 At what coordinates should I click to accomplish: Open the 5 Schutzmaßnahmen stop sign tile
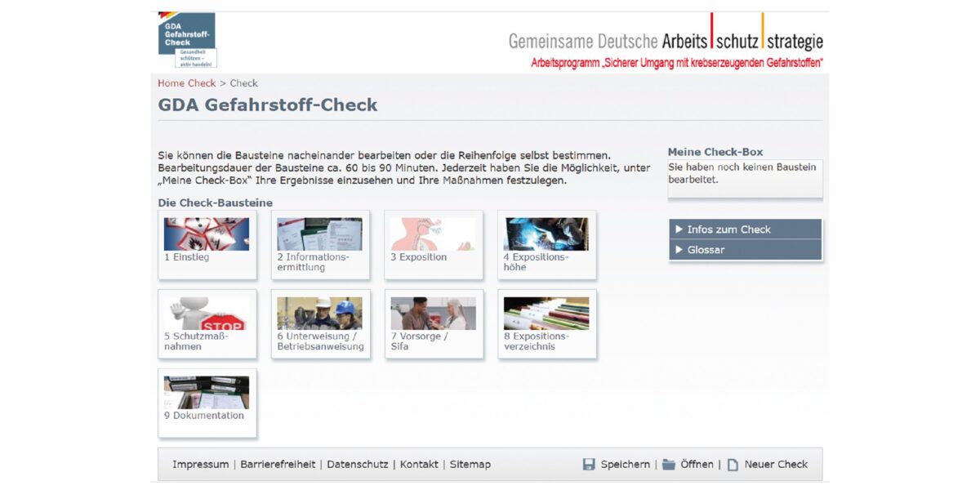tap(207, 323)
